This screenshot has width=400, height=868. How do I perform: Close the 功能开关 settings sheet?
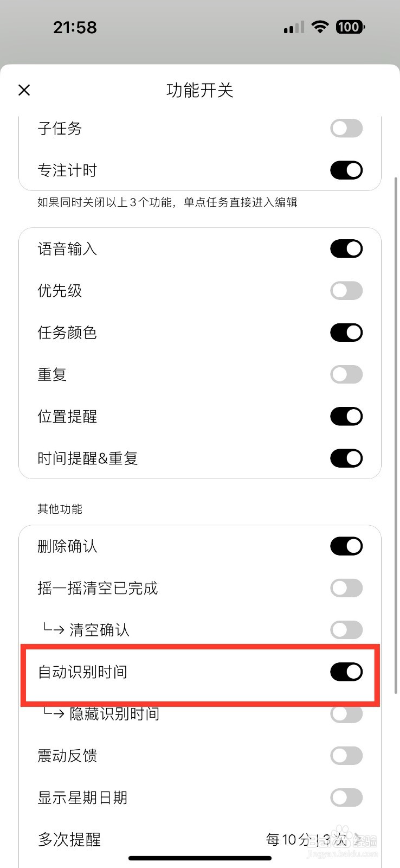click(x=24, y=90)
